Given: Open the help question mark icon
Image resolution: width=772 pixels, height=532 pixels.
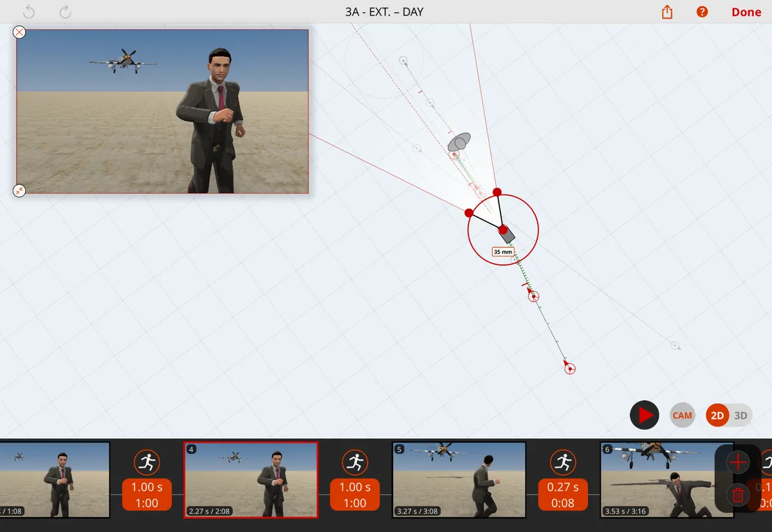Looking at the screenshot, I should [703, 12].
